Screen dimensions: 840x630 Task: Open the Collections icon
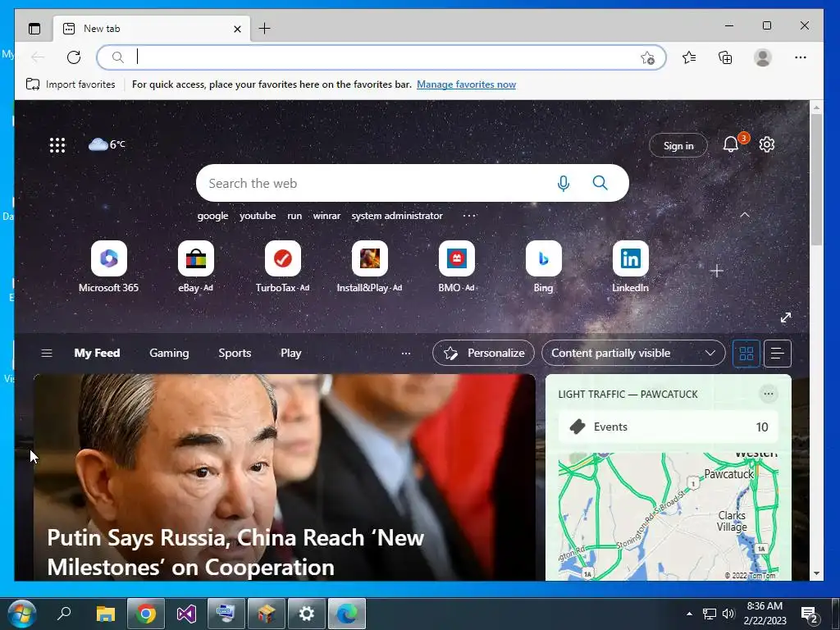725,57
